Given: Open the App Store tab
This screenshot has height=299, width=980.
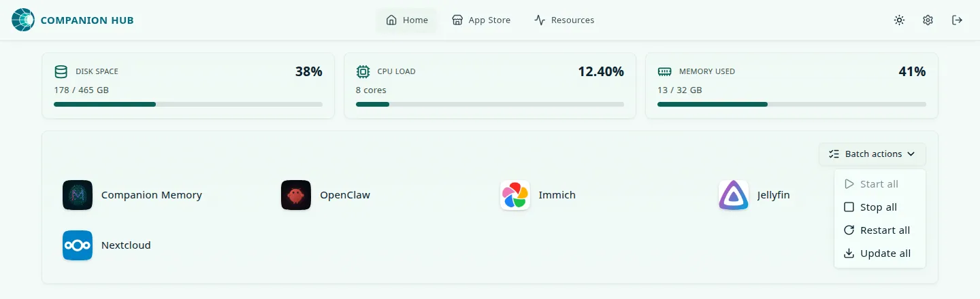Looking at the screenshot, I should click(x=481, y=20).
